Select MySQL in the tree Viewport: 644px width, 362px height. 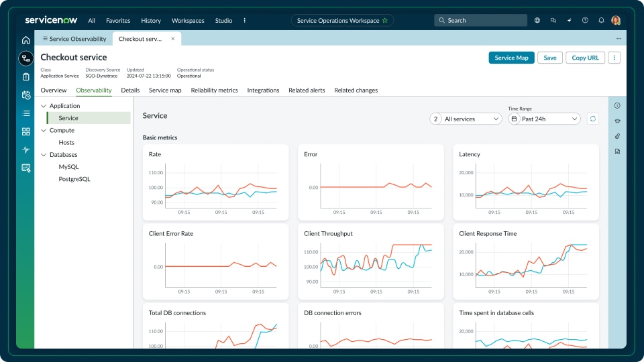point(68,167)
